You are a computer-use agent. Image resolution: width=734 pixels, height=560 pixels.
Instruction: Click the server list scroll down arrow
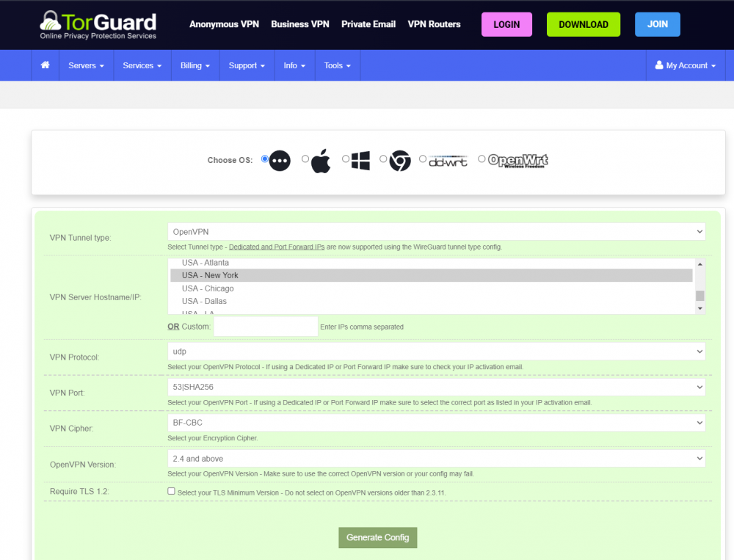(x=700, y=308)
